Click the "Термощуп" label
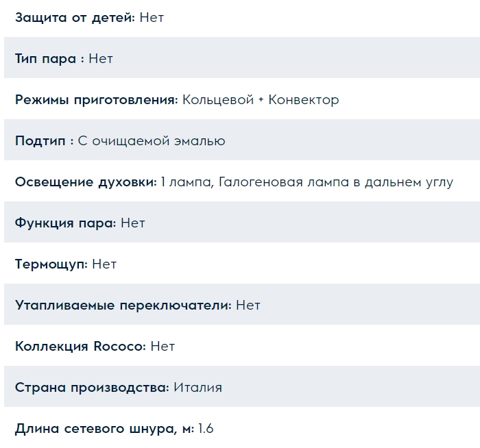This screenshot has height=448, width=480. click(51, 264)
